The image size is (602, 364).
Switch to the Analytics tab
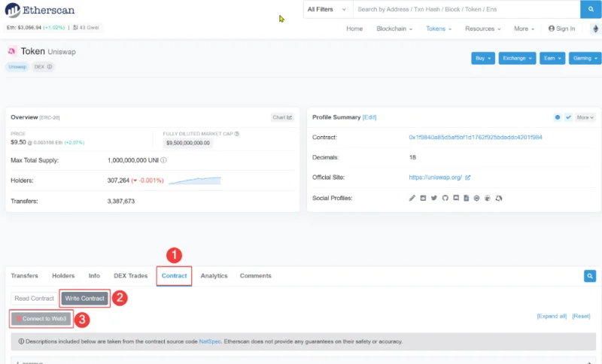[214, 276]
